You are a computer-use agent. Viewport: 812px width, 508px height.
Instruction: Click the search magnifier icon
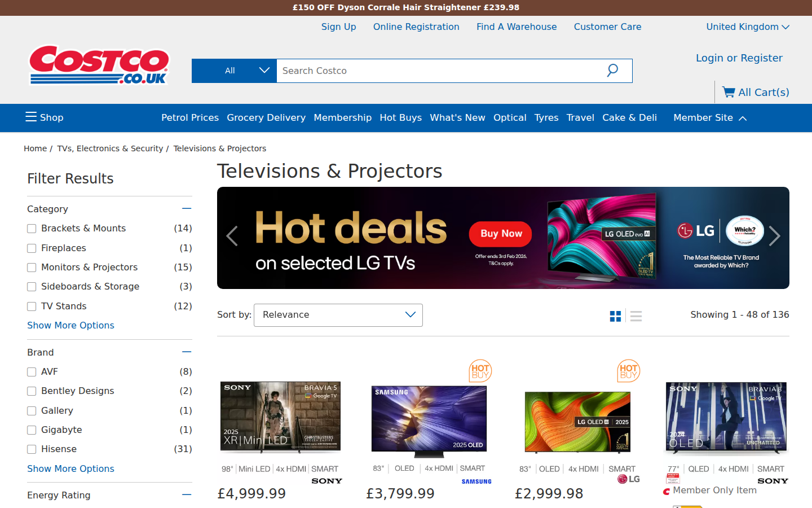pos(612,71)
